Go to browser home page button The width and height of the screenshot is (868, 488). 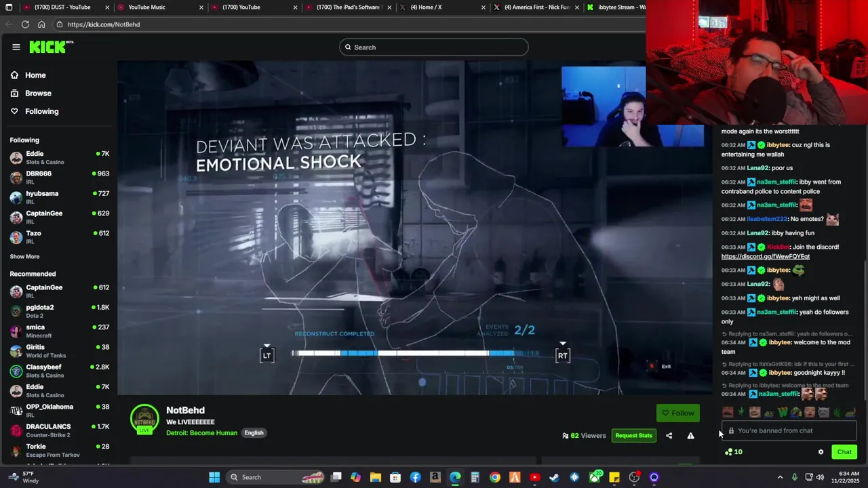(x=41, y=24)
